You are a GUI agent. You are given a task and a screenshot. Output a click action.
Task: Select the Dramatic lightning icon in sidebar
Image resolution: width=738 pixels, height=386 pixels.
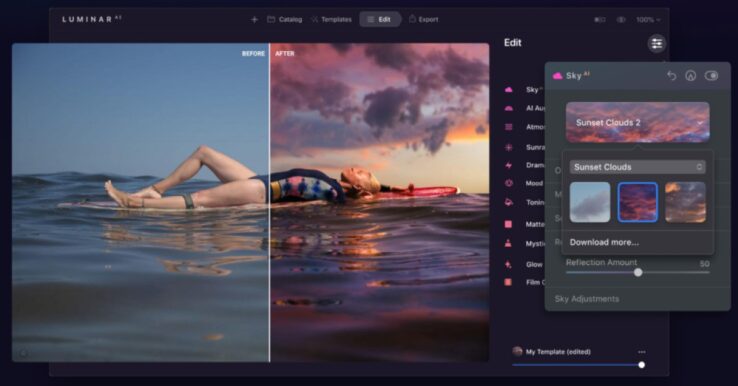(x=509, y=165)
